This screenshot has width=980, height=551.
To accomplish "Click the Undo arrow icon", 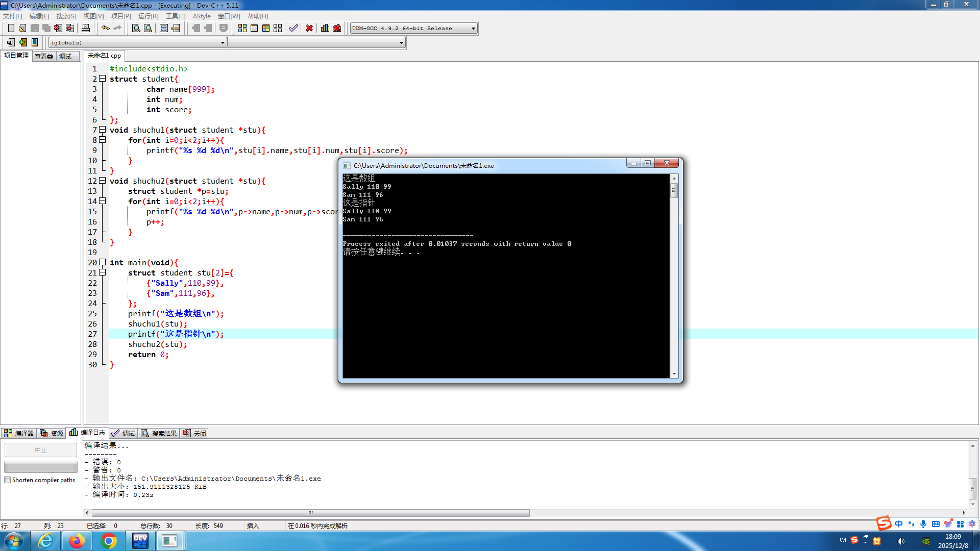I will (105, 28).
